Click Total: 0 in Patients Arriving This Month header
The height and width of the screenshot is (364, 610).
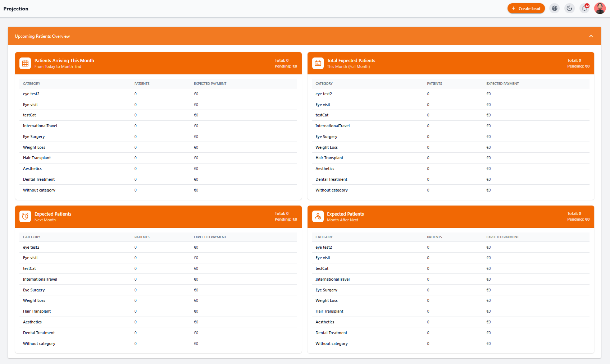tap(282, 60)
